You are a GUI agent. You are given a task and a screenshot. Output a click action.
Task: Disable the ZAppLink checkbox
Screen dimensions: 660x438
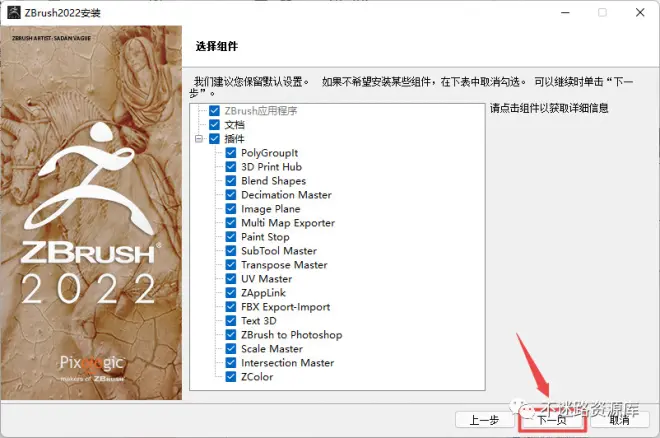click(x=231, y=292)
